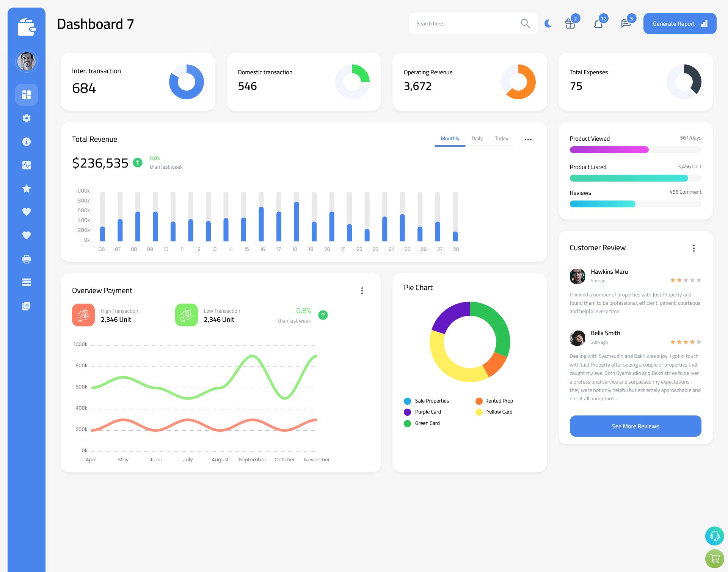Toggle the notifications bell icon

[x=598, y=24]
